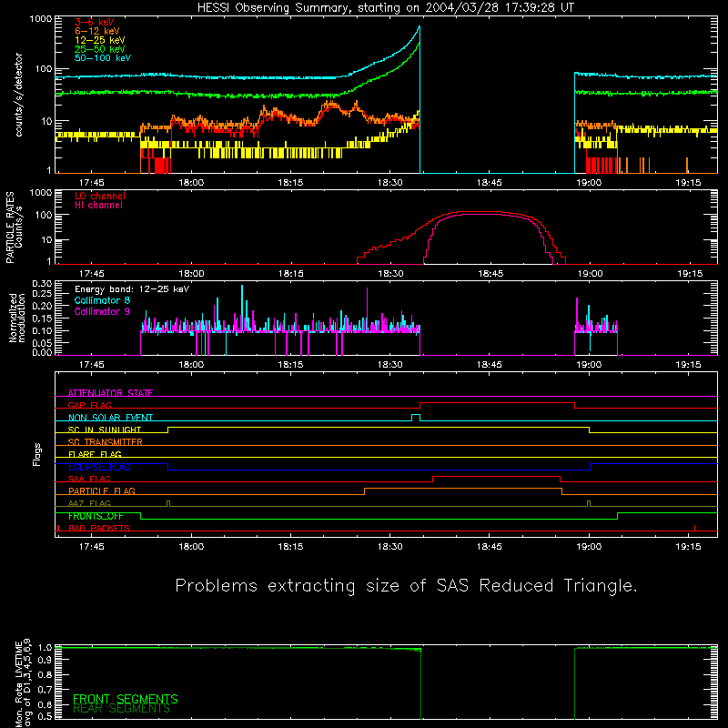Click the Mon. Rate LIVETIME axis label

click(23, 682)
